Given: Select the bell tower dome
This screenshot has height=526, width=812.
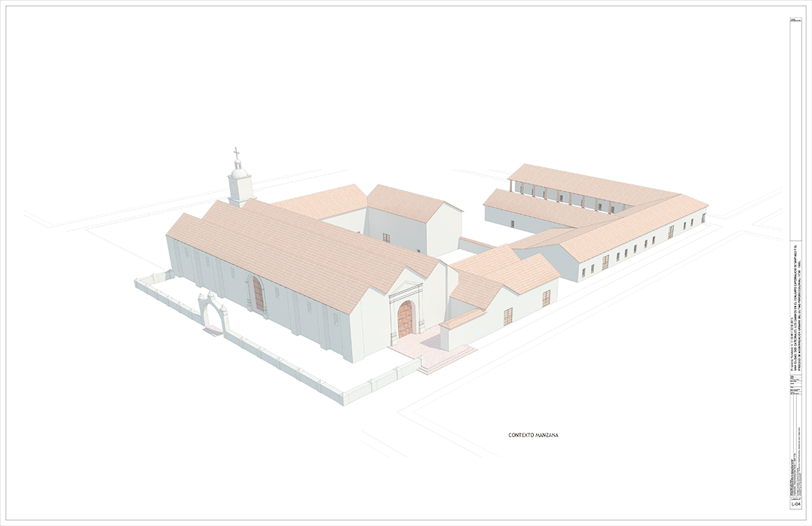Looking at the screenshot, I should point(239,173).
